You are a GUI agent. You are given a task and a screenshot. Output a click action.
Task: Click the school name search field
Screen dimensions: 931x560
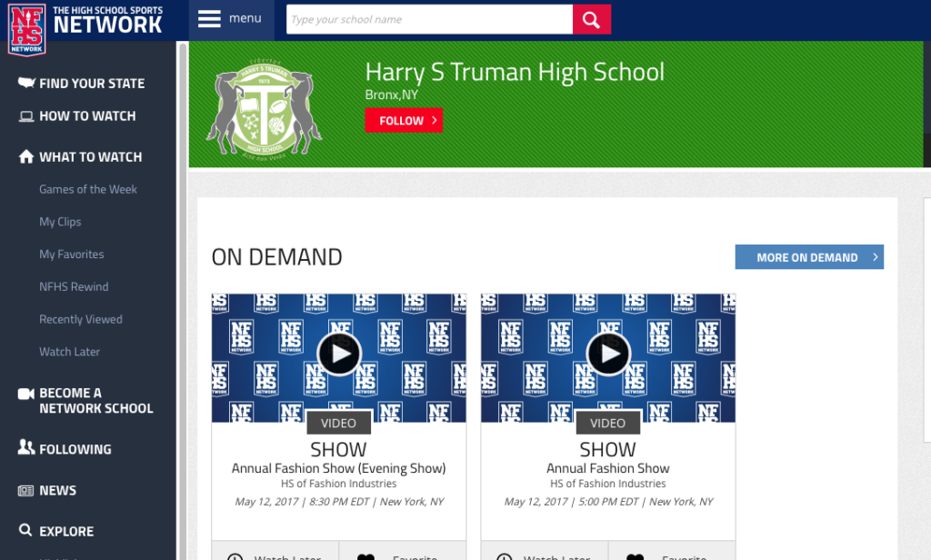(429, 20)
